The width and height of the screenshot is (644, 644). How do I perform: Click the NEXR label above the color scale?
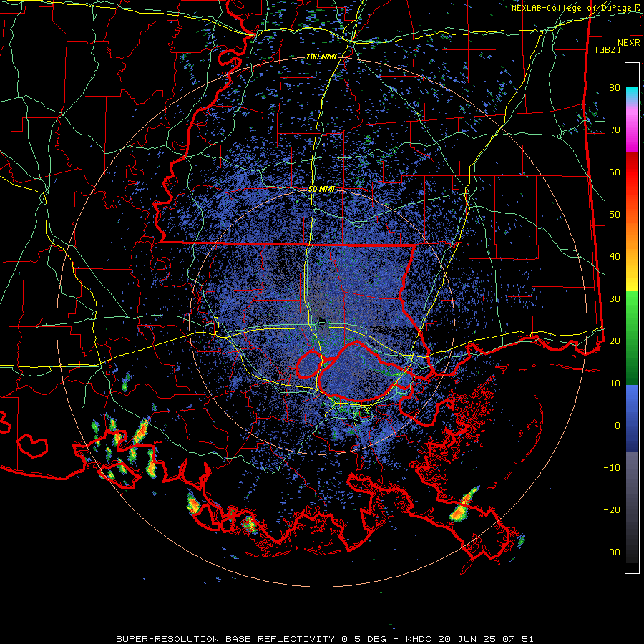629,43
